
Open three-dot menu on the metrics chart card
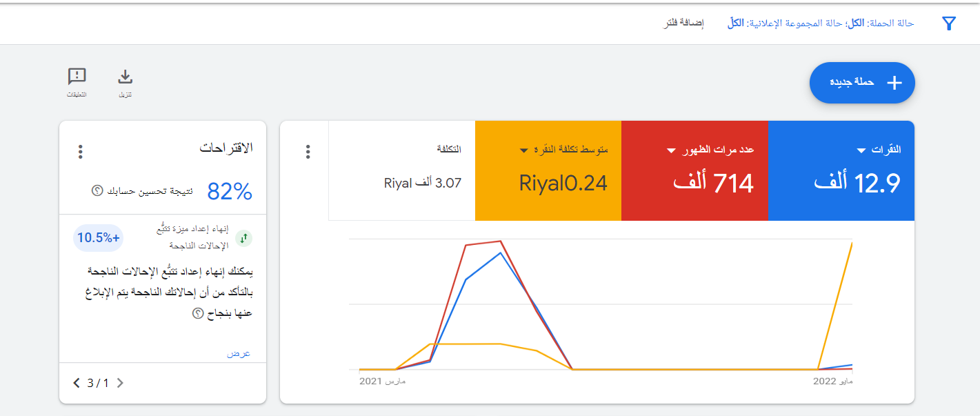308,152
